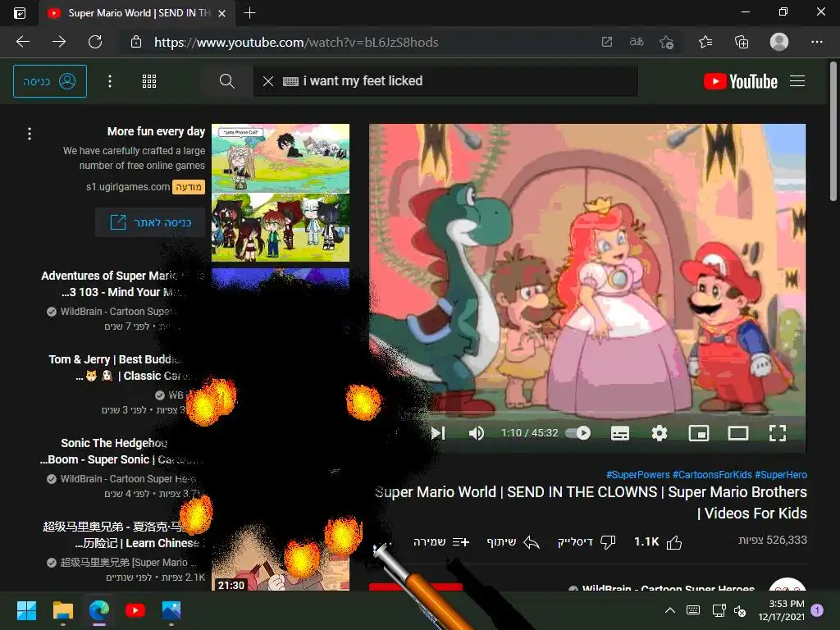840x630 pixels.
Task: Open the gacha game ad thumbnail
Action: 281,193
